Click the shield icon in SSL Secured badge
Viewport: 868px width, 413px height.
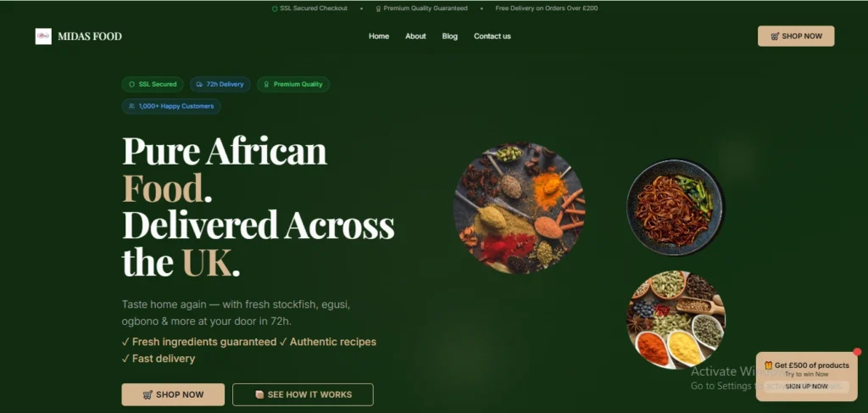pyautogui.click(x=131, y=85)
